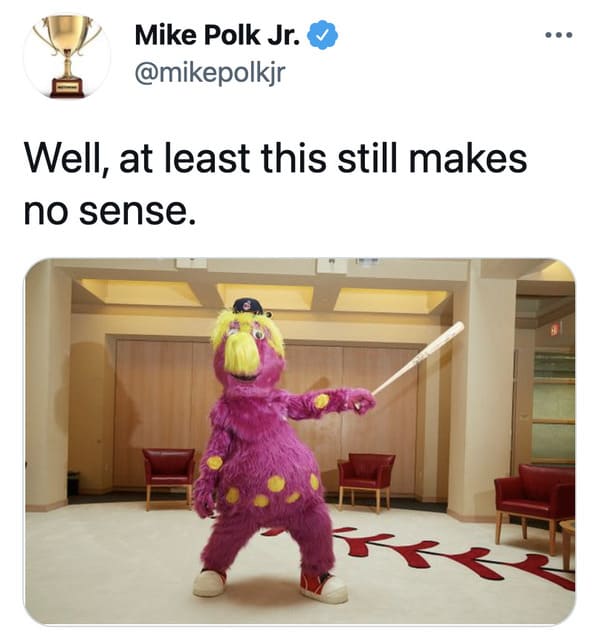
Task: Select the tweet text 'Well, at least this'
Action: [x=175, y=158]
